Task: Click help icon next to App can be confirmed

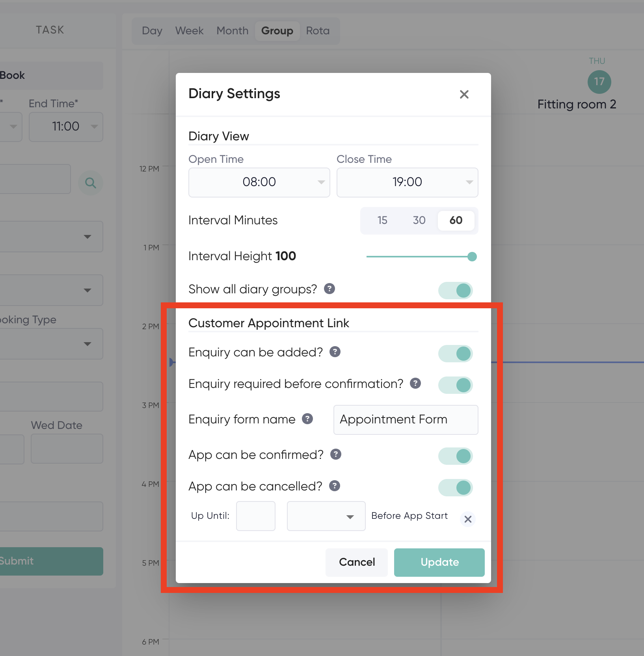Action: tap(335, 454)
